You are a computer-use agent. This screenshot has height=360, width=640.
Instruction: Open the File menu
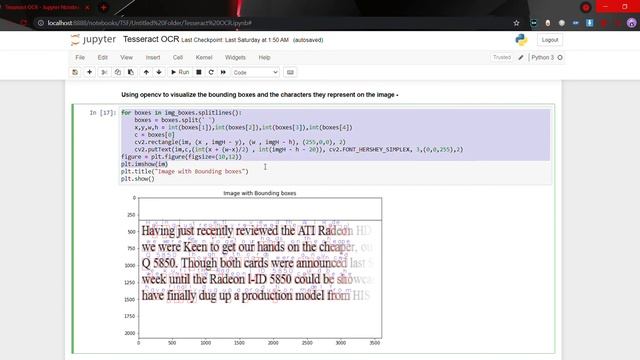coord(80,58)
